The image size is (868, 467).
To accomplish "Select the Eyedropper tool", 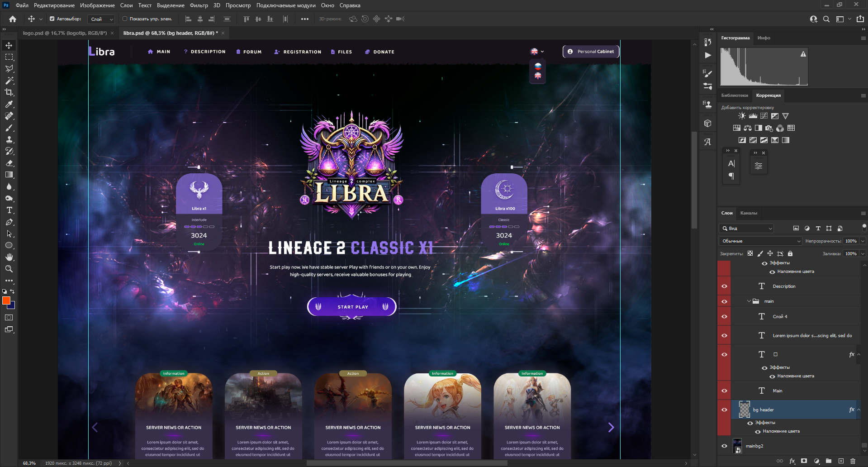I will tap(9, 104).
